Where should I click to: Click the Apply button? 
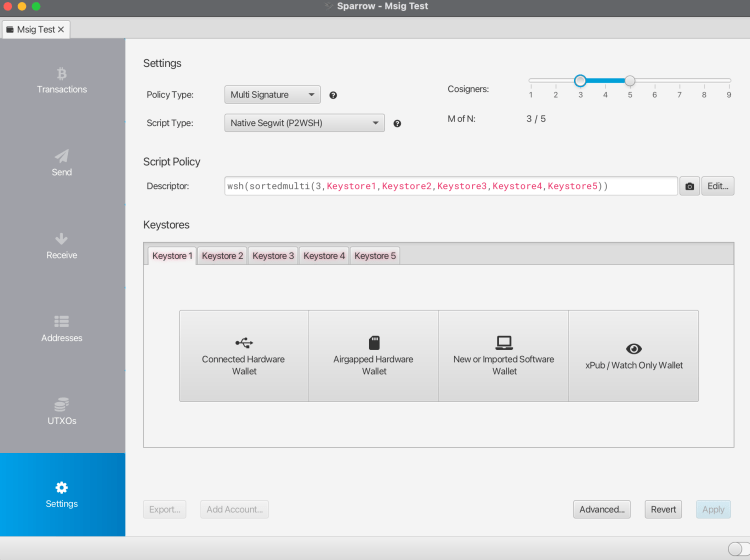click(713, 509)
